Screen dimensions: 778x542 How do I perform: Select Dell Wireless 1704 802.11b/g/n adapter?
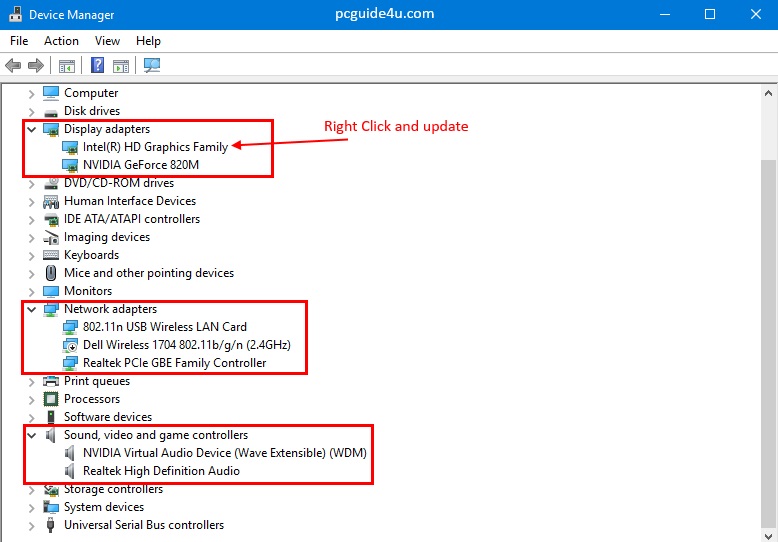tap(187, 345)
